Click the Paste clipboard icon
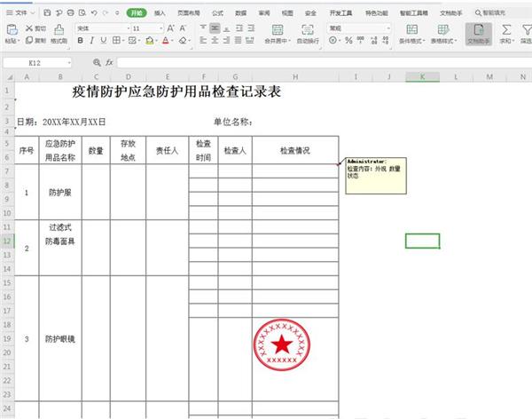Screen dimensions: 532x419 click(12, 30)
